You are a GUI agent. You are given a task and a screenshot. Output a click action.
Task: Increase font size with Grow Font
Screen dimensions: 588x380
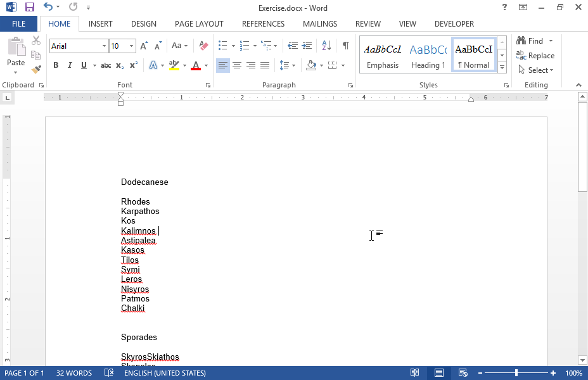point(144,46)
